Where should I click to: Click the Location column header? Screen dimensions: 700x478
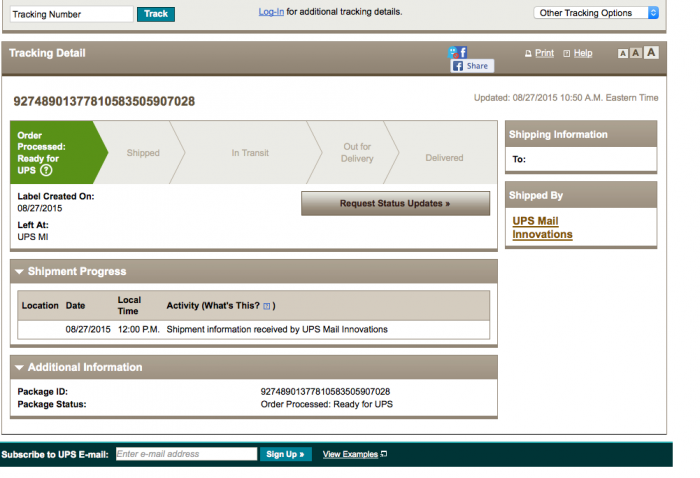pos(40,306)
